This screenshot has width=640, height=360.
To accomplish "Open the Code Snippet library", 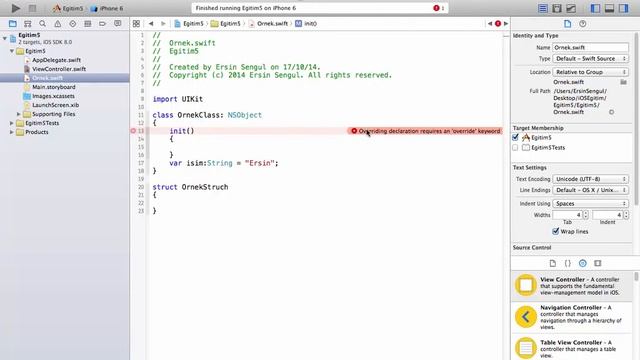I will pos(568,263).
